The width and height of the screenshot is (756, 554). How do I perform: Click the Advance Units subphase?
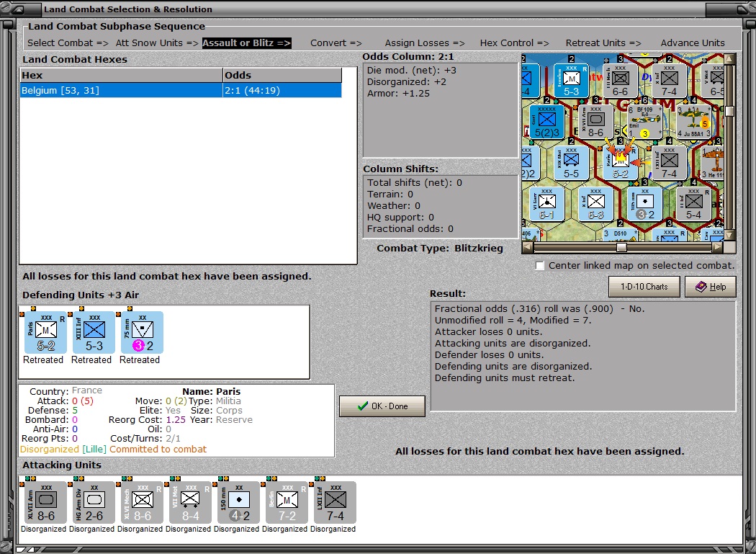[693, 43]
